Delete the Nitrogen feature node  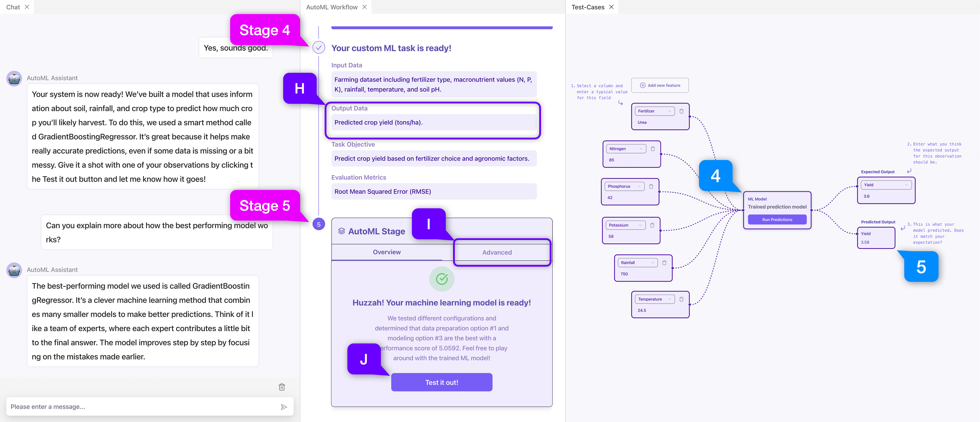pyautogui.click(x=653, y=149)
